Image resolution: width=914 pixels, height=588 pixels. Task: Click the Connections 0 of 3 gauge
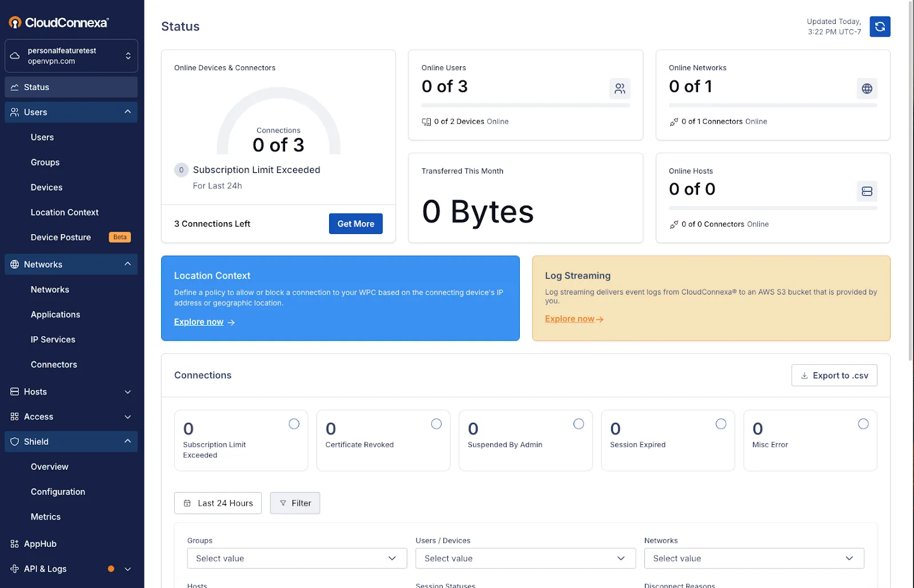pyautogui.click(x=278, y=121)
